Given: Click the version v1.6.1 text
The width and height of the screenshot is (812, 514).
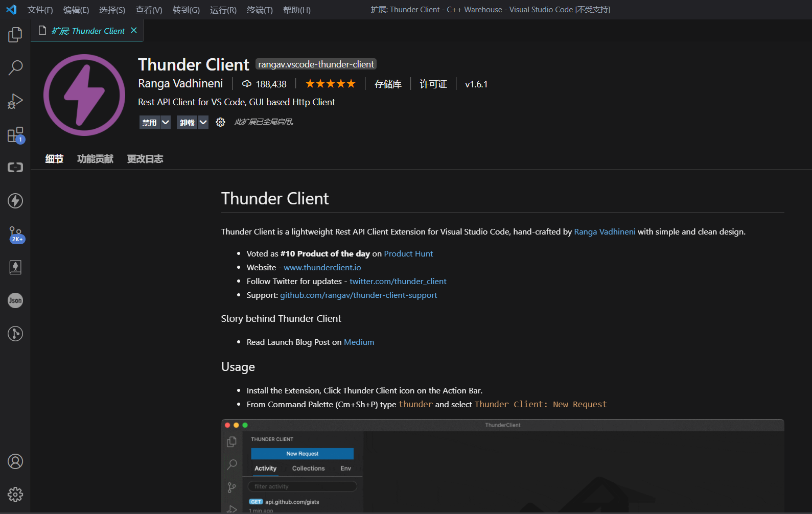Looking at the screenshot, I should click(476, 84).
